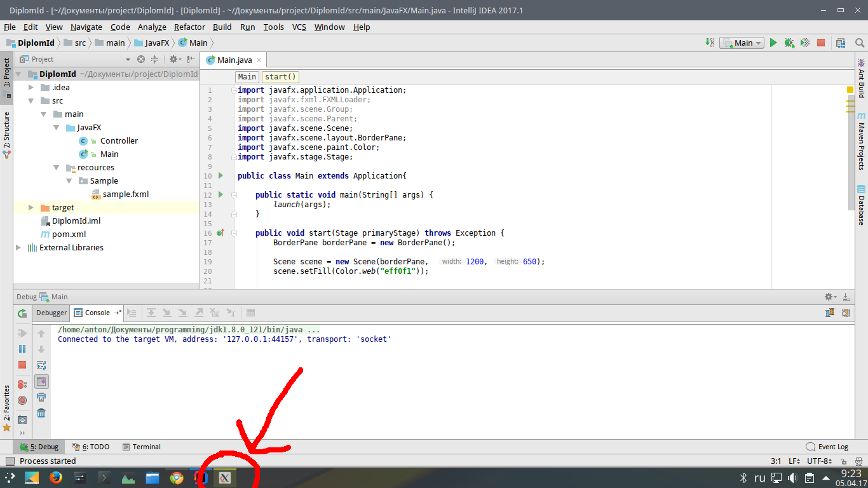Rerun Main in the Debug panel
The height and width of the screenshot is (488, 868).
22,313
